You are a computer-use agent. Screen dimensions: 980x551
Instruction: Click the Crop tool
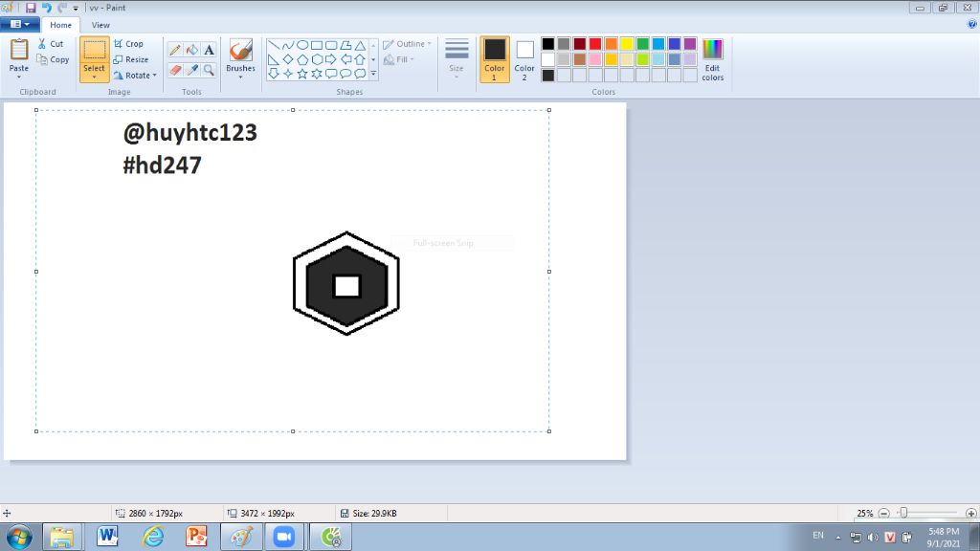click(x=129, y=44)
